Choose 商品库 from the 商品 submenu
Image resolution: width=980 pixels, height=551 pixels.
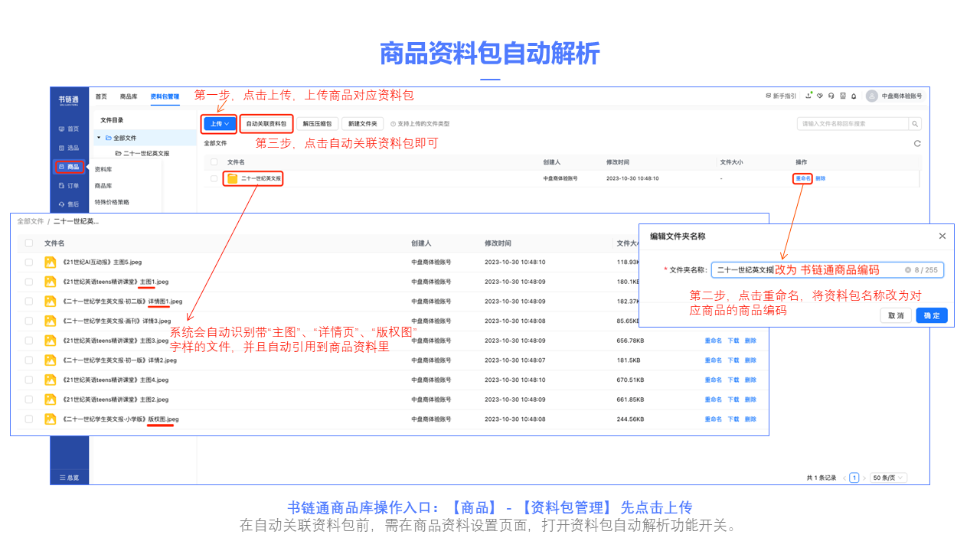[x=103, y=186]
